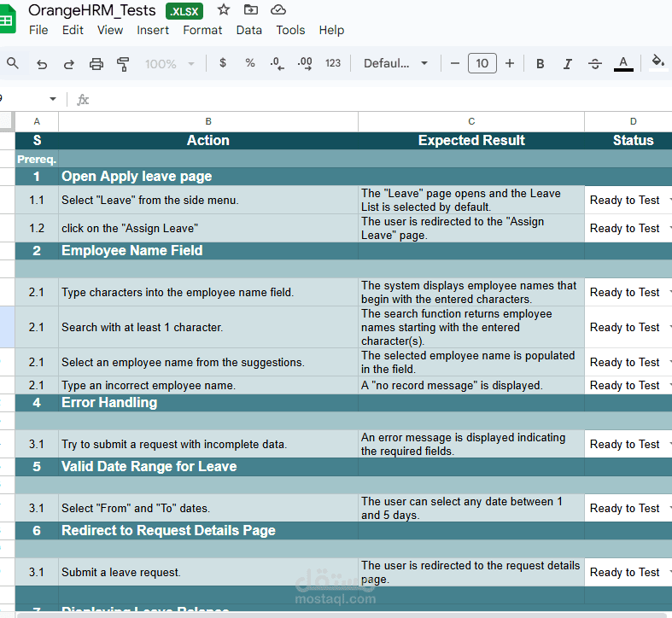Check the cloud document status icon
Screen dimensions: 672x618
click(x=278, y=9)
